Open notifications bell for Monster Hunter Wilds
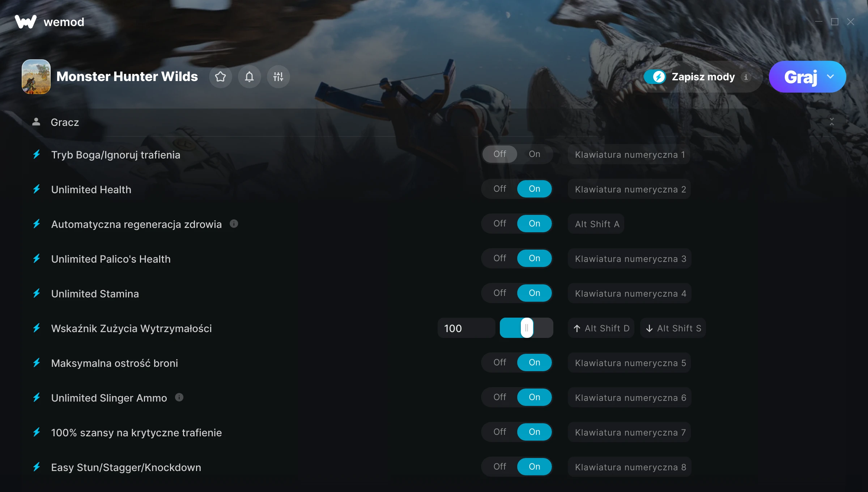Viewport: 868px width, 492px height. click(249, 77)
